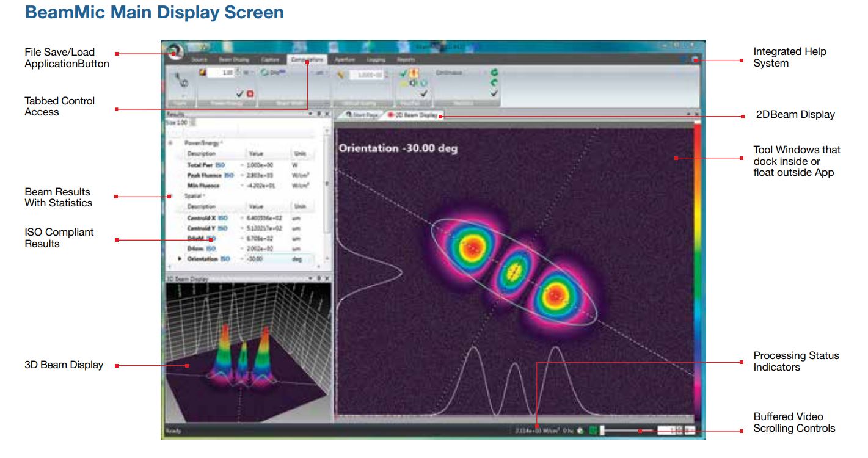Switch to the Beam Display ribbon tab
This screenshot has width=868, height=458.
[x=234, y=60]
